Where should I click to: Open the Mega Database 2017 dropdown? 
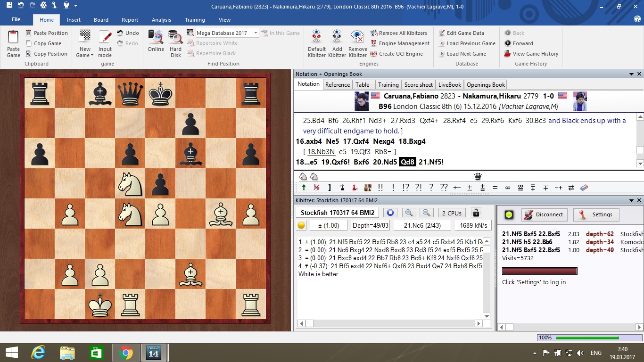(256, 33)
